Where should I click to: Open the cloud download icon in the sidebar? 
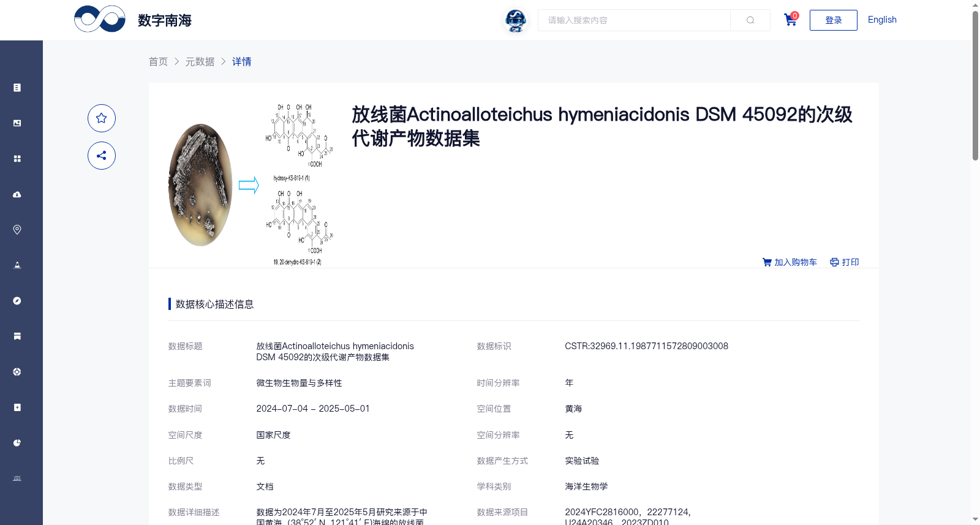coord(17,194)
